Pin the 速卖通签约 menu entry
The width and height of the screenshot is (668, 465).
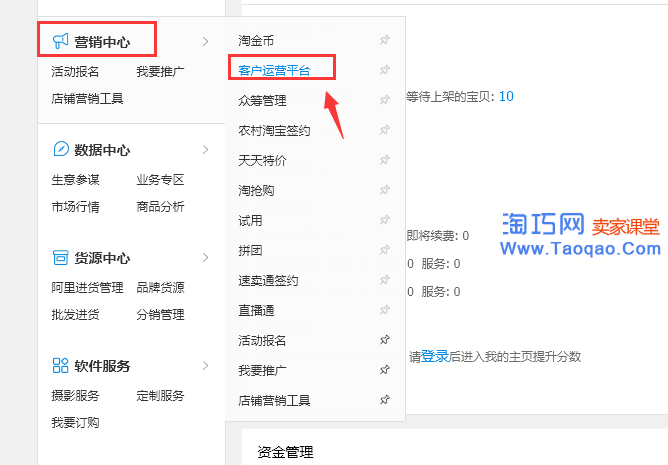385,280
